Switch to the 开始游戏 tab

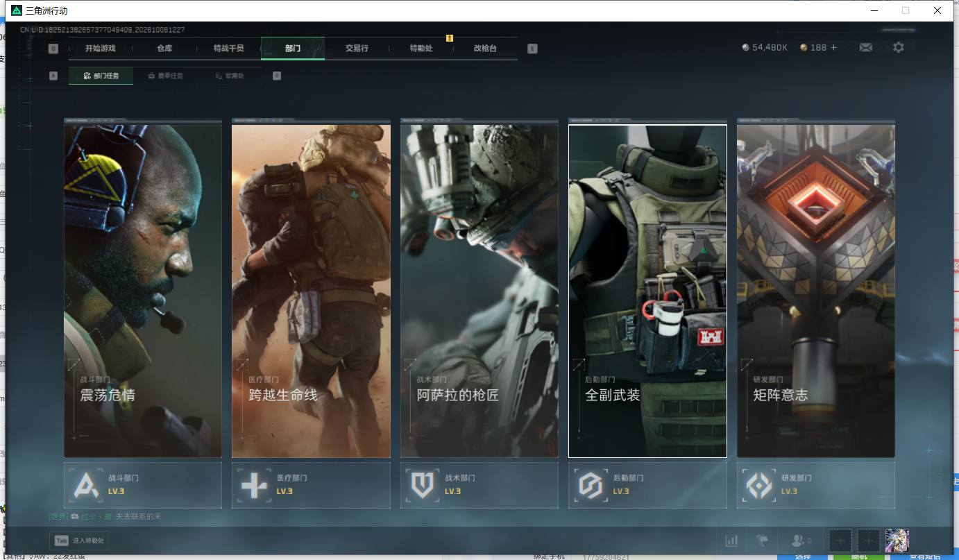(101, 49)
